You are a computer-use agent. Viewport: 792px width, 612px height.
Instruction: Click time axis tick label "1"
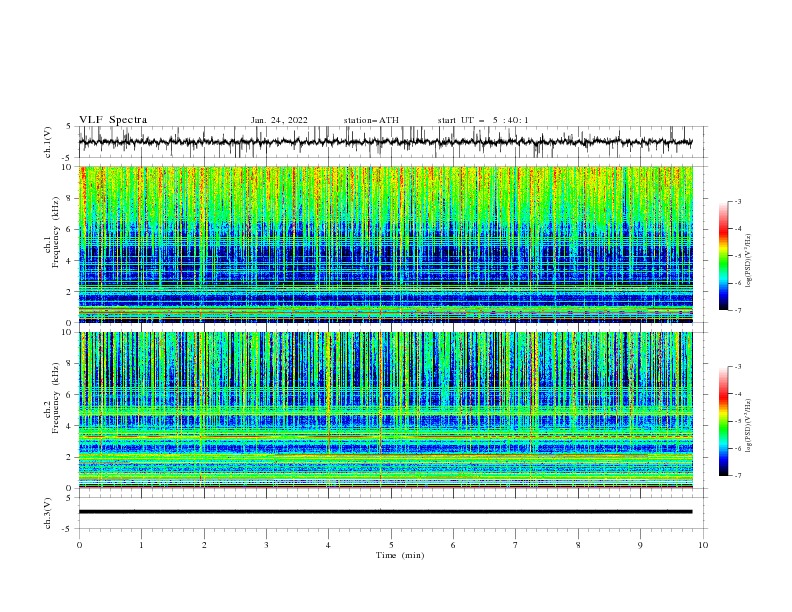point(141,545)
